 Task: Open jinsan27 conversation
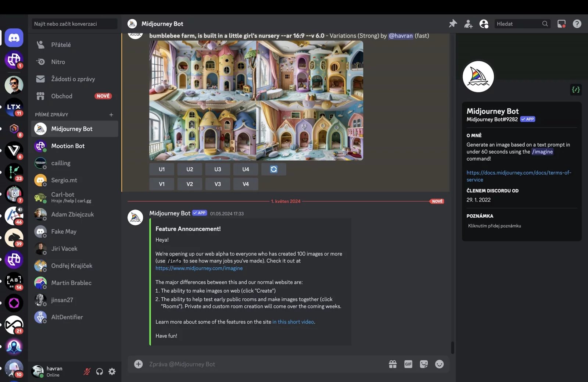[75, 300]
